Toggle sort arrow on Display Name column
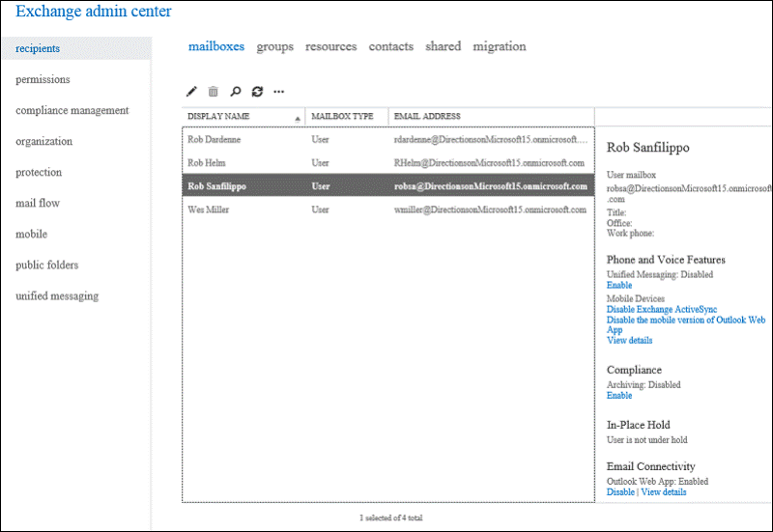Screen dimensions: 773x532 pyautogui.click(x=298, y=119)
